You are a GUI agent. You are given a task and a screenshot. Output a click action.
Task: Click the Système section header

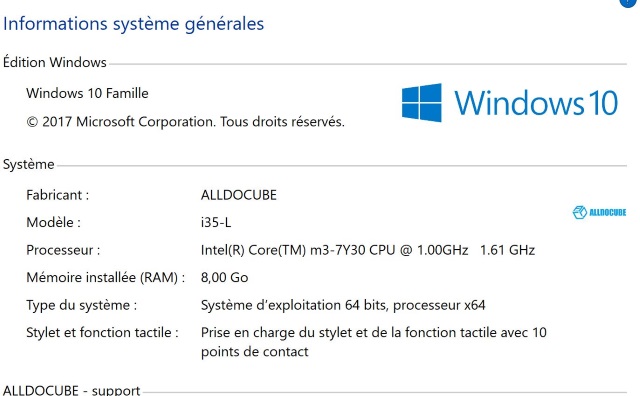(x=29, y=164)
